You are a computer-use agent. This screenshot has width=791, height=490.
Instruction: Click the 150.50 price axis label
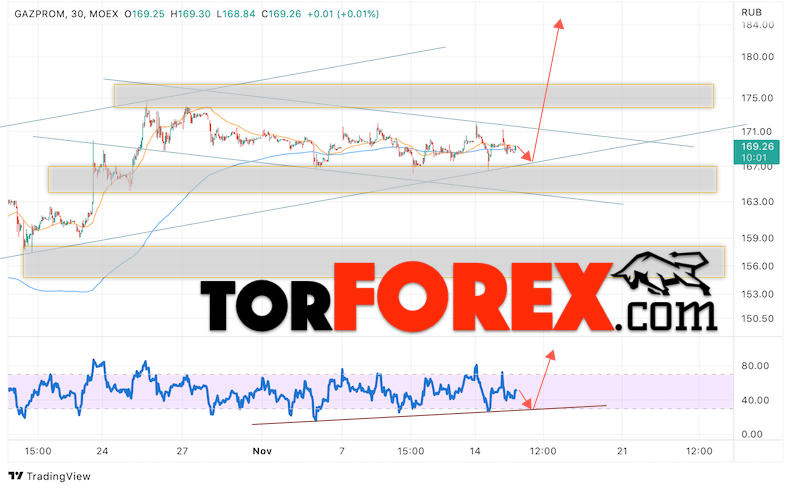[757, 318]
